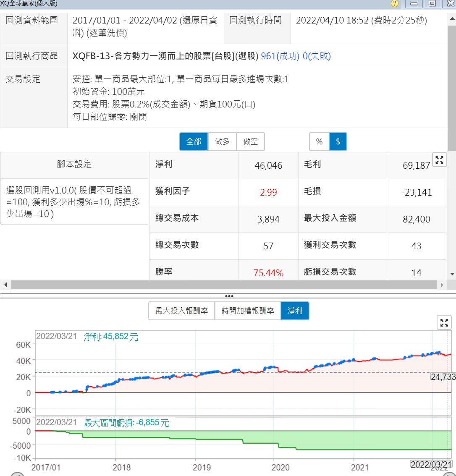Click the yellow help question-mark icon

[395, 4]
